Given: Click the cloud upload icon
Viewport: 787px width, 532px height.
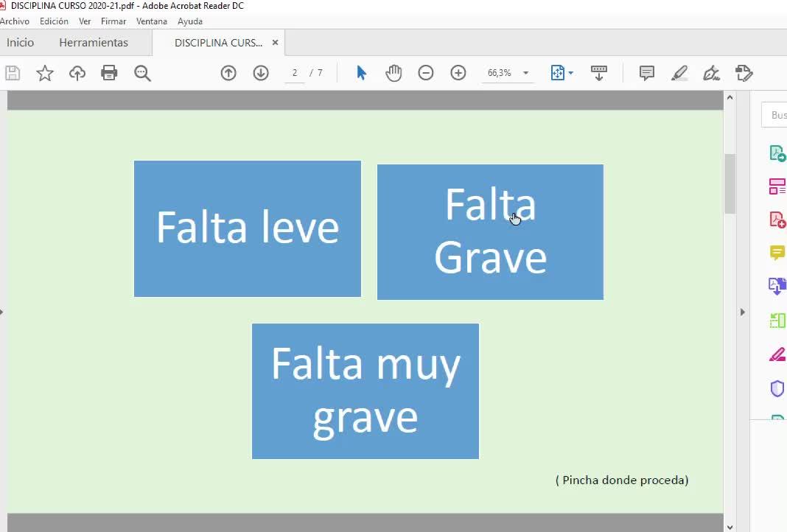Looking at the screenshot, I should (x=77, y=73).
